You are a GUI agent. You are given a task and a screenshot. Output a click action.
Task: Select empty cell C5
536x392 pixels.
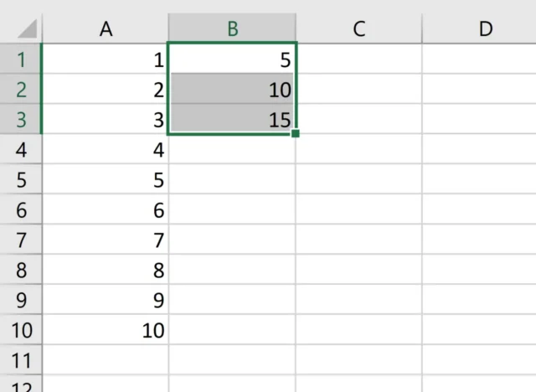358,180
